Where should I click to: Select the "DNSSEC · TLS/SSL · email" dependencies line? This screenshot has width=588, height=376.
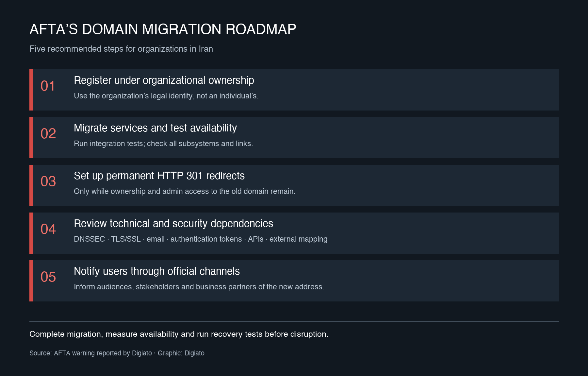click(201, 239)
